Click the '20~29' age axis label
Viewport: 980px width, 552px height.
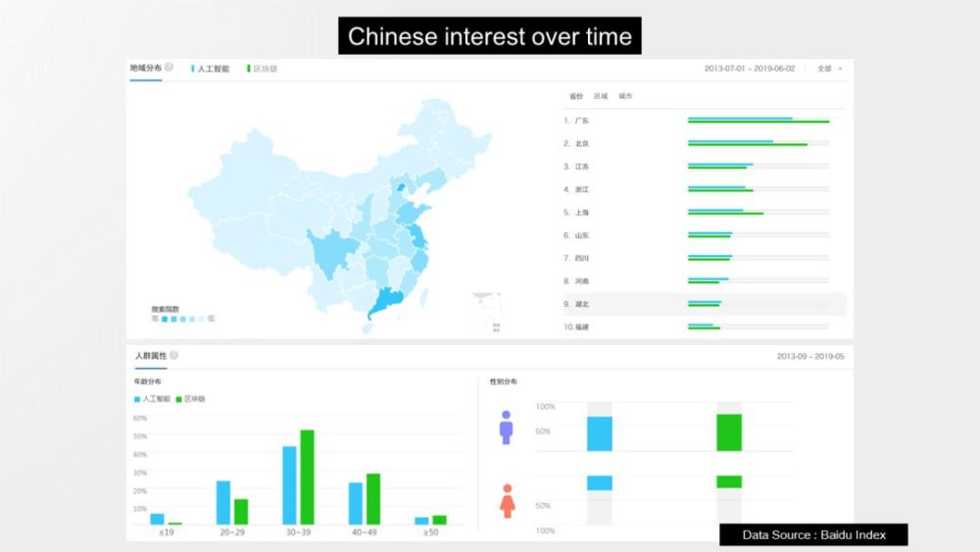coord(232,532)
